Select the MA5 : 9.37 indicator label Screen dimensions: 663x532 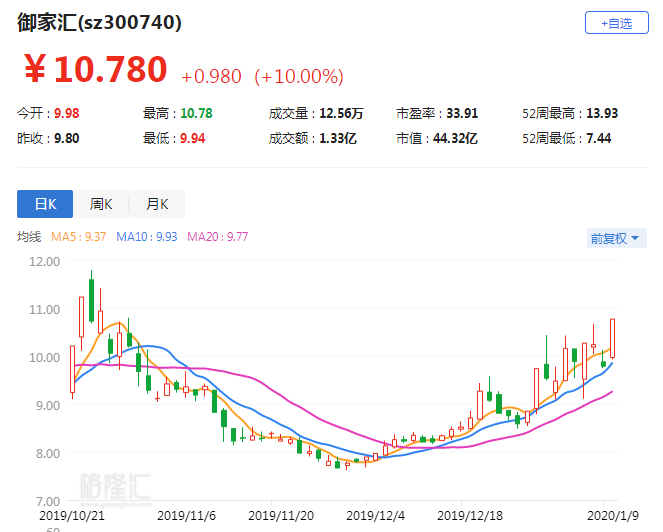pyautogui.click(x=78, y=237)
